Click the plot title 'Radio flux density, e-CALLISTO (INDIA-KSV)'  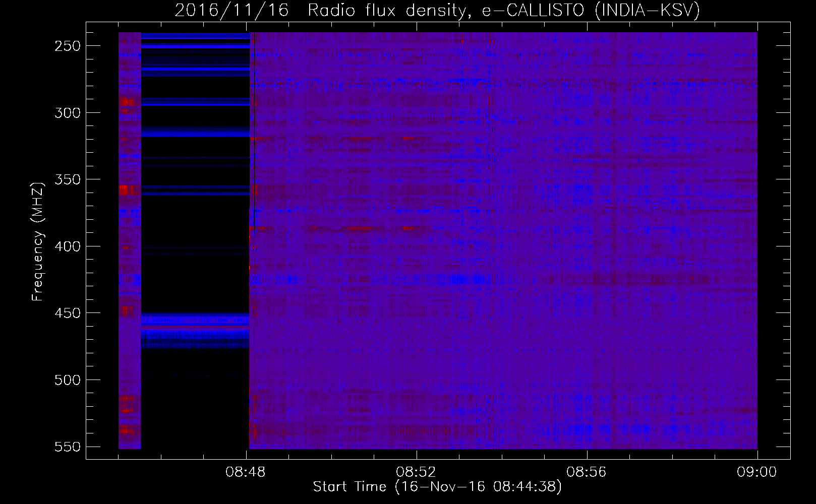pos(504,11)
